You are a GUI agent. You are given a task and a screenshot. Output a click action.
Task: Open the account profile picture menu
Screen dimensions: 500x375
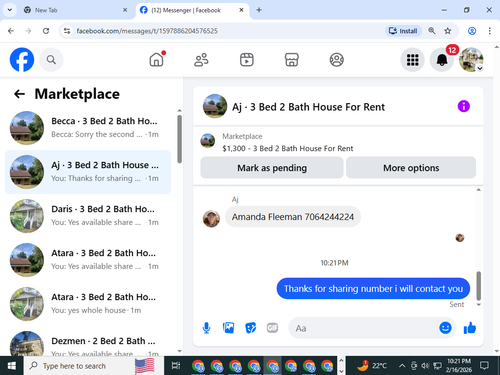pos(471,60)
